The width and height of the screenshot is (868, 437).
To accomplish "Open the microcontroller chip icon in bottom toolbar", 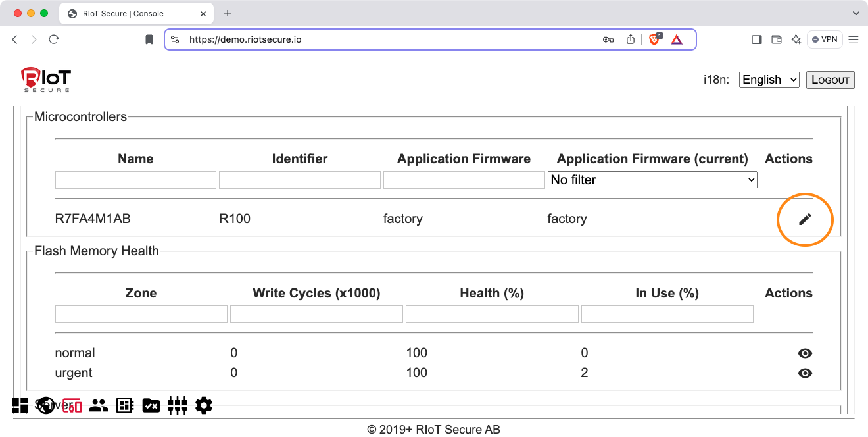I will (125, 406).
